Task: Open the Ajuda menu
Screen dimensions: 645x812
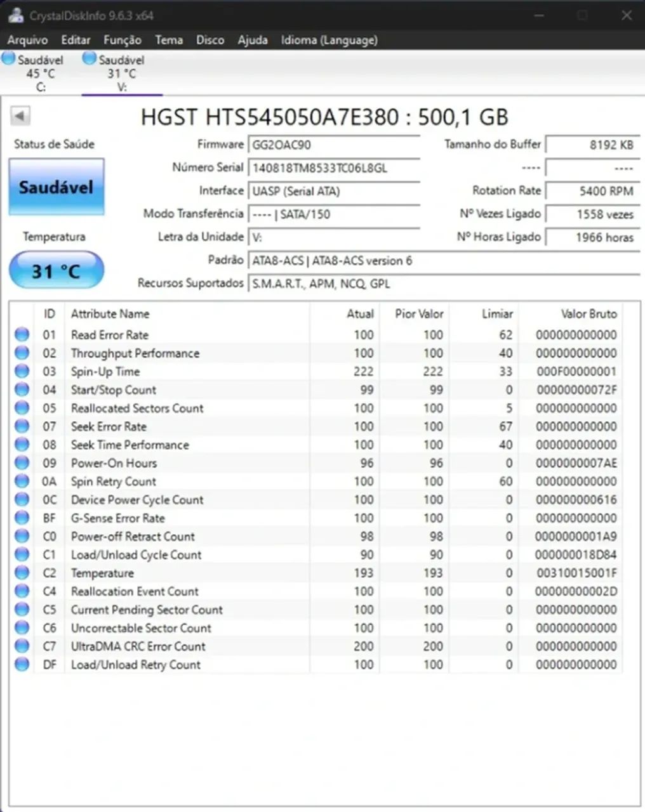Action: tap(253, 40)
